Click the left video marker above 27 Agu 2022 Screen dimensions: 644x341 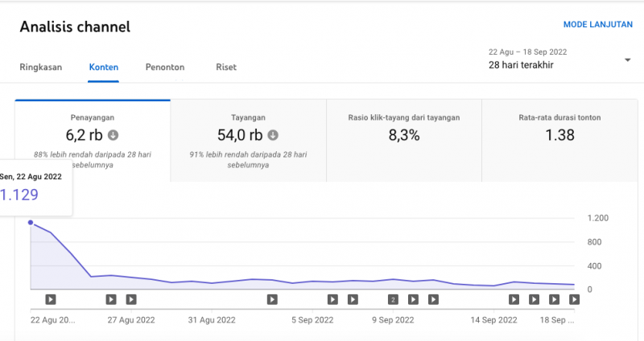click(x=111, y=299)
